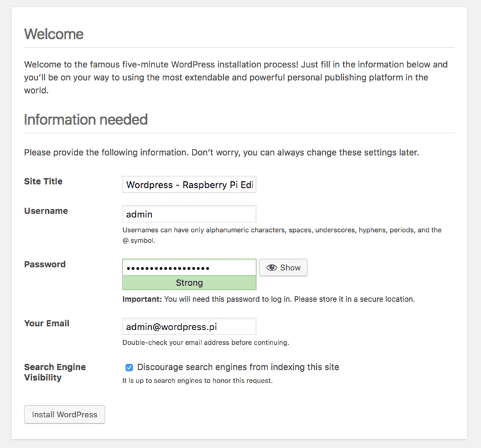Image resolution: width=481 pixels, height=448 pixels.
Task: Click the 'Discourage search engines from indexing' label
Action: click(238, 367)
